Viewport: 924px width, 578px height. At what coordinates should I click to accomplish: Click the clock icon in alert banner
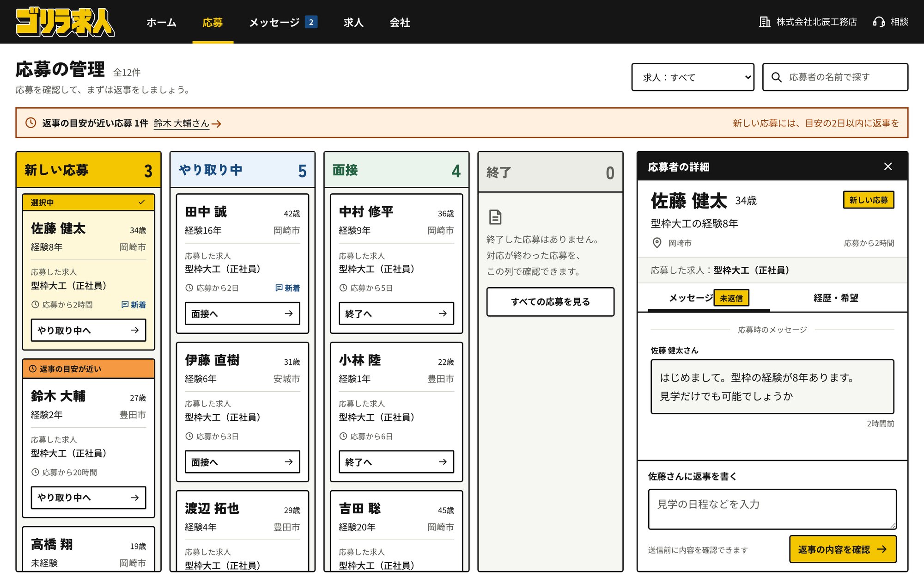pos(30,123)
